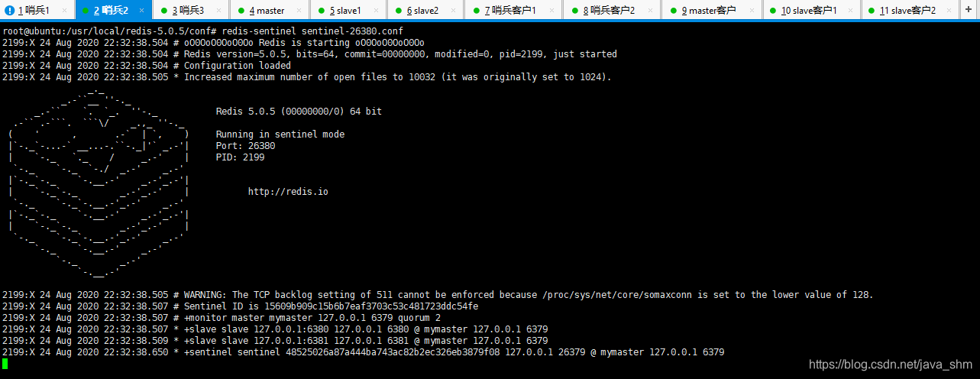The width and height of the screenshot is (980, 379).
Task: Close the master客户 tab
Action: pos(752,11)
